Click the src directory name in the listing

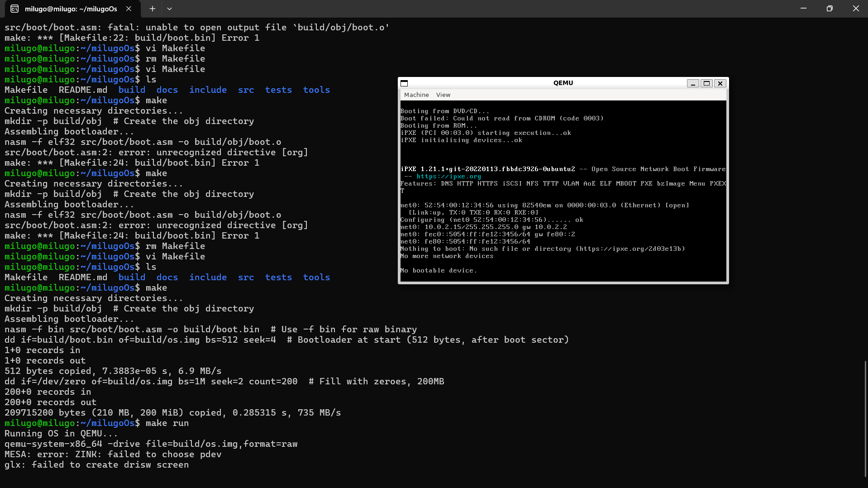click(x=246, y=277)
